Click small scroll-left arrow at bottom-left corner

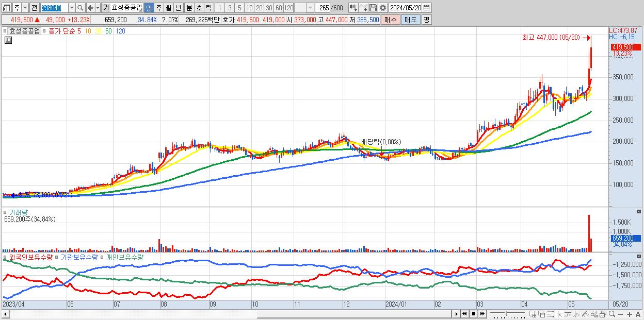pos(6,314)
